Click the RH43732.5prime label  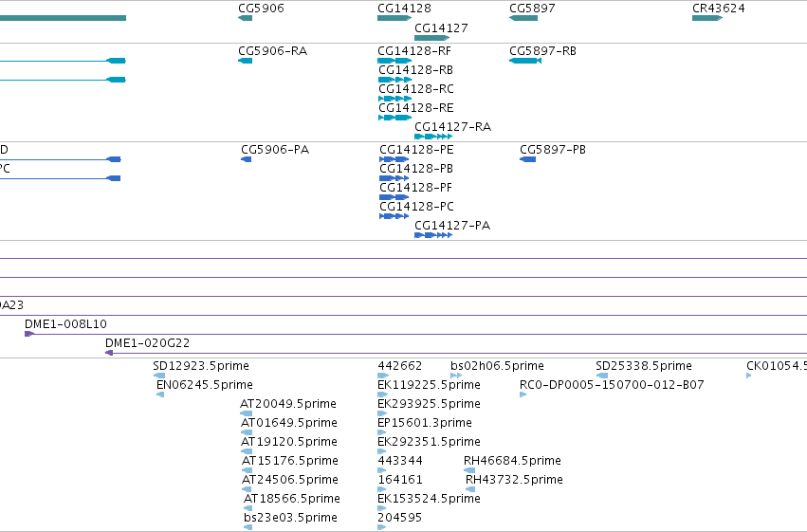(x=514, y=480)
